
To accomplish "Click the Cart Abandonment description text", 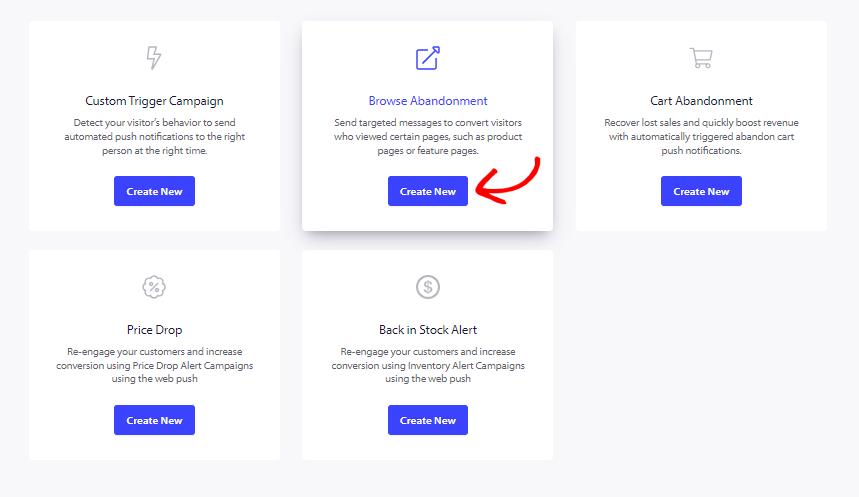I will (x=701, y=136).
